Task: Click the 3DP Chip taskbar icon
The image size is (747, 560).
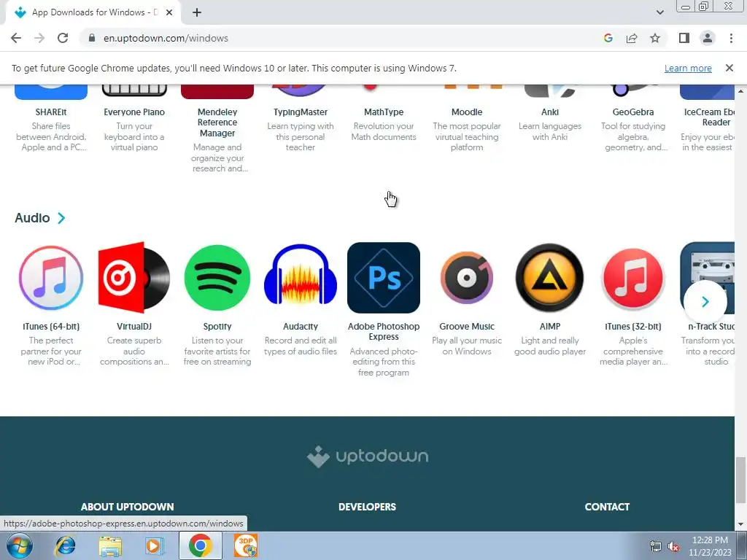Action: pos(246,545)
